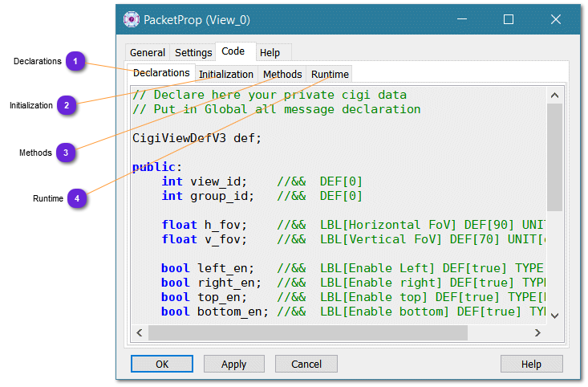Switch to the Runtime code sub-tab
588x387 pixels.
tap(330, 75)
